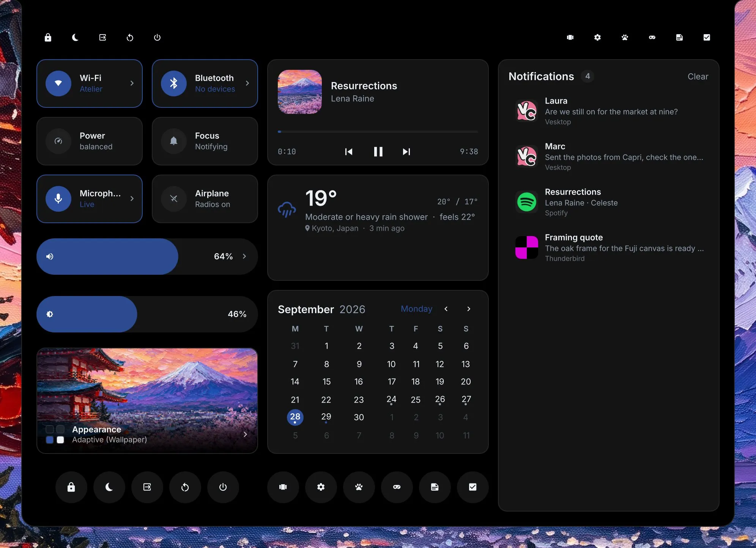Click the Resurrections album art thumbnail
756x548 pixels.
[x=300, y=92]
